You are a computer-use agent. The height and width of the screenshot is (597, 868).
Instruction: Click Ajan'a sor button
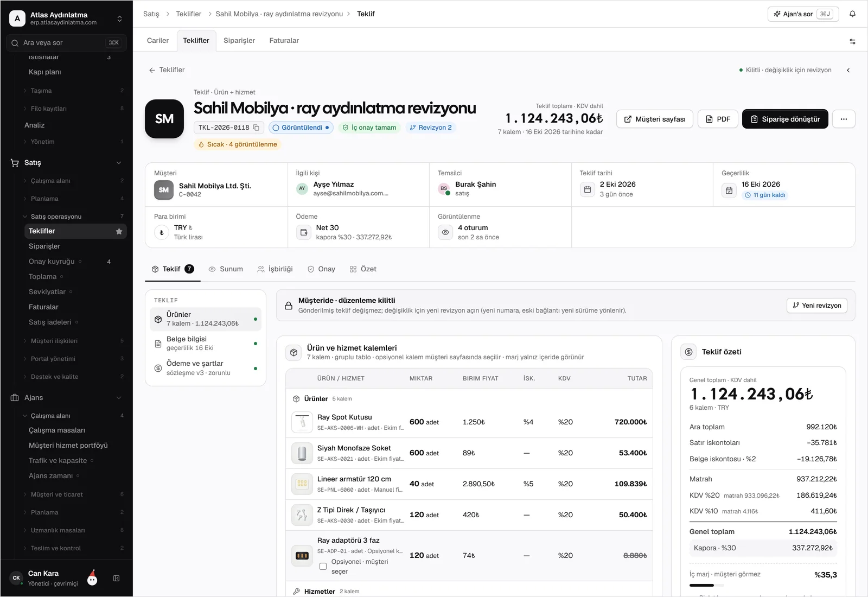803,14
